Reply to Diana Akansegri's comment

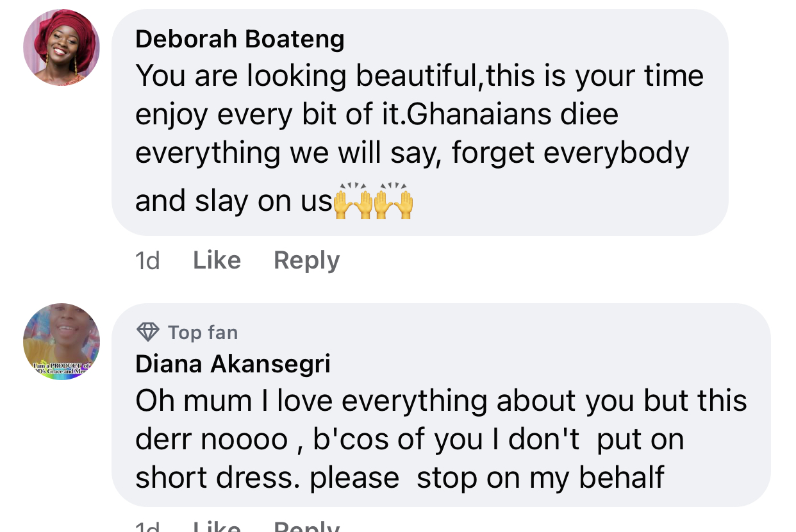[306, 527]
